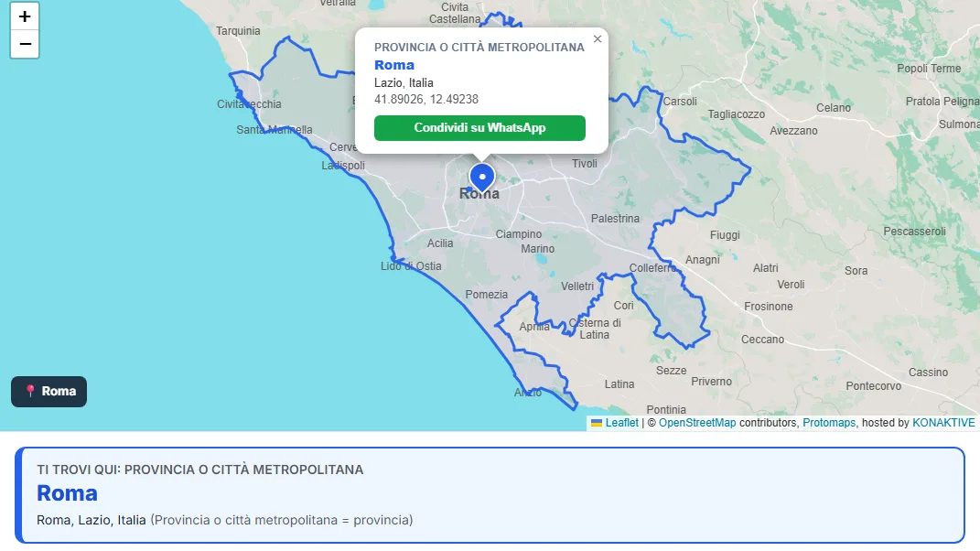This screenshot has height=551, width=980.
Task: Click the Roma location badge on map
Action: click(48, 392)
